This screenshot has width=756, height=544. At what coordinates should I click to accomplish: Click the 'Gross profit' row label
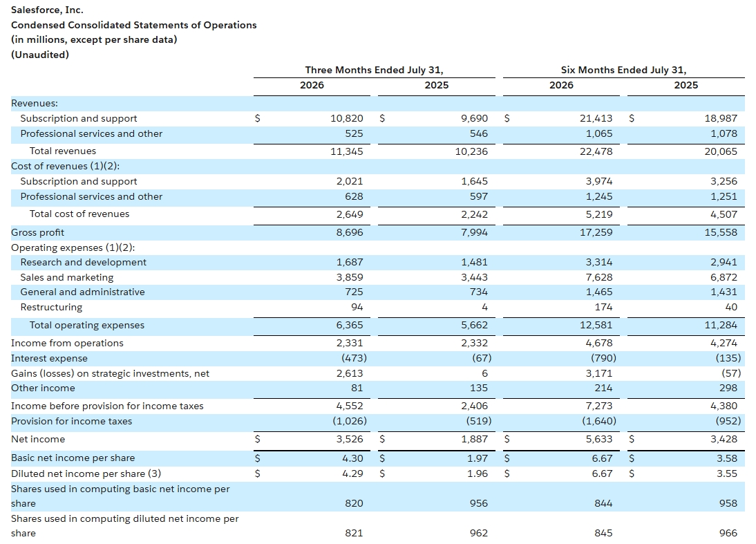tap(37, 232)
